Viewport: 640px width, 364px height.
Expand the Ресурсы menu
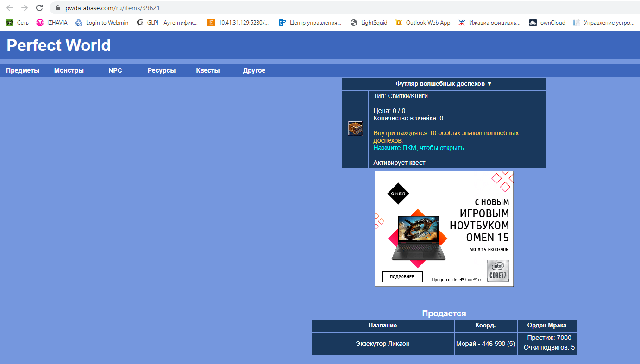161,71
